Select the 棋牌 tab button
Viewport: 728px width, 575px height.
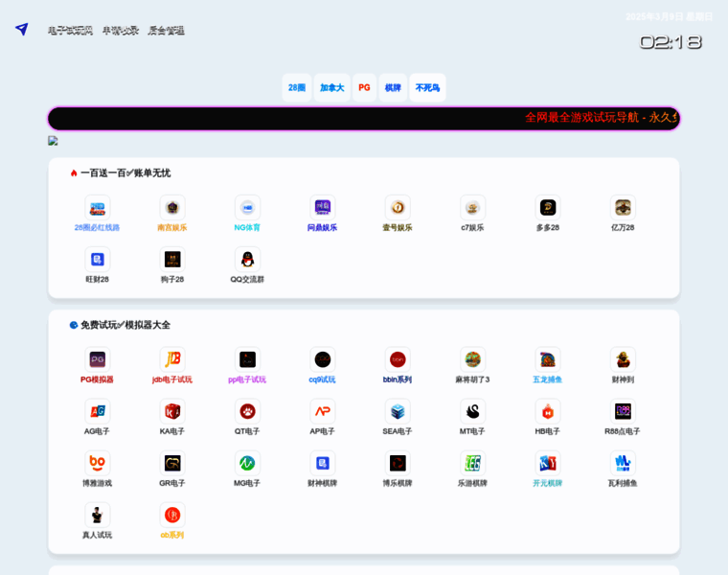[x=393, y=87]
